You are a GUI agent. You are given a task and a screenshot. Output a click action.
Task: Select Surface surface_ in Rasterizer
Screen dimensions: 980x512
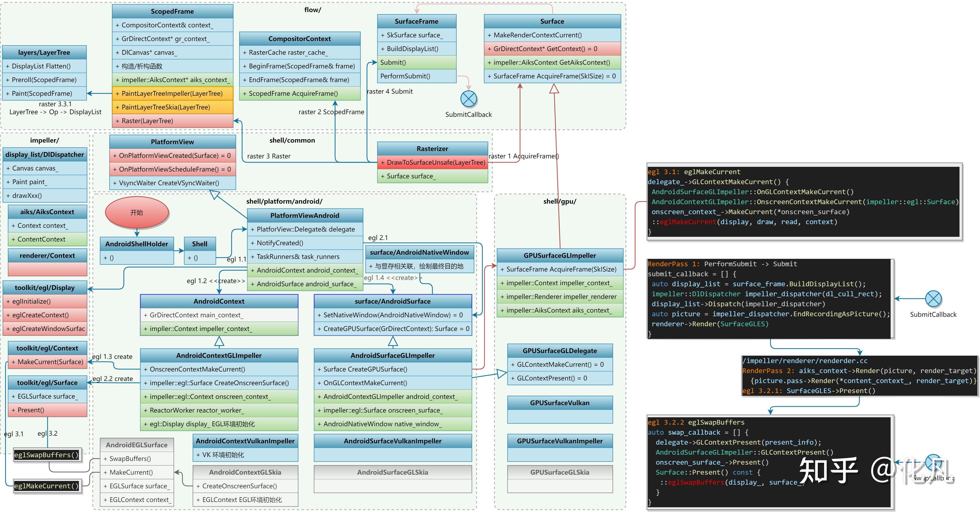pos(432,176)
